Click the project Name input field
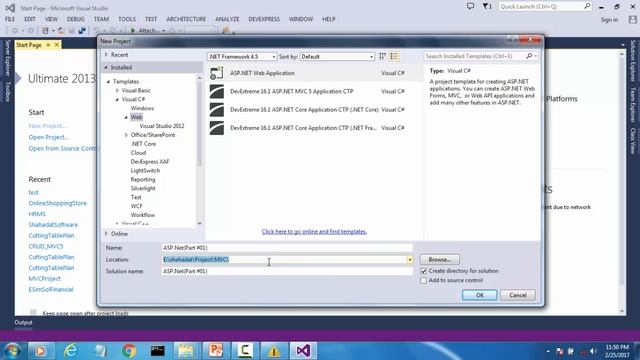Image resolution: width=640 pixels, height=360 pixels. [x=287, y=248]
